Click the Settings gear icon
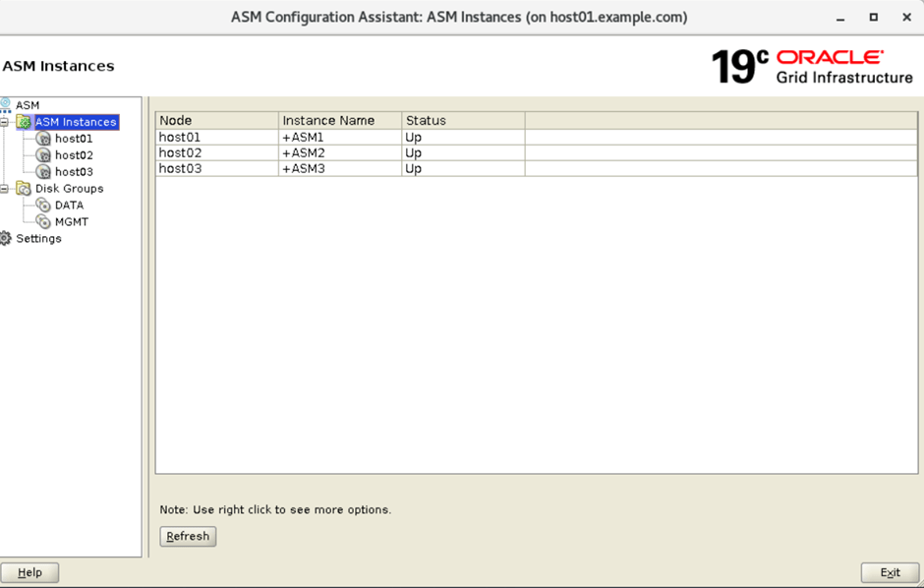 click(x=6, y=239)
